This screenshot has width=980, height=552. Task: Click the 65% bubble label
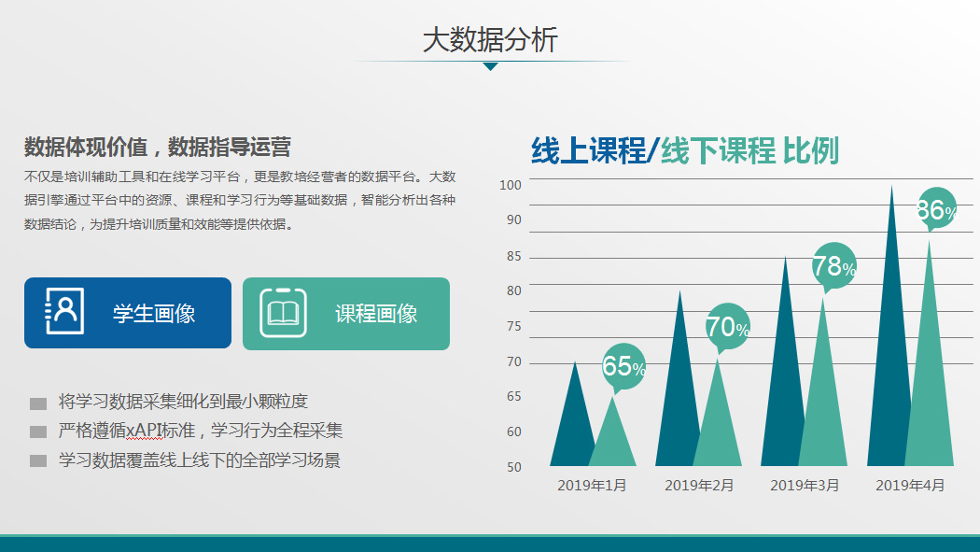623,367
